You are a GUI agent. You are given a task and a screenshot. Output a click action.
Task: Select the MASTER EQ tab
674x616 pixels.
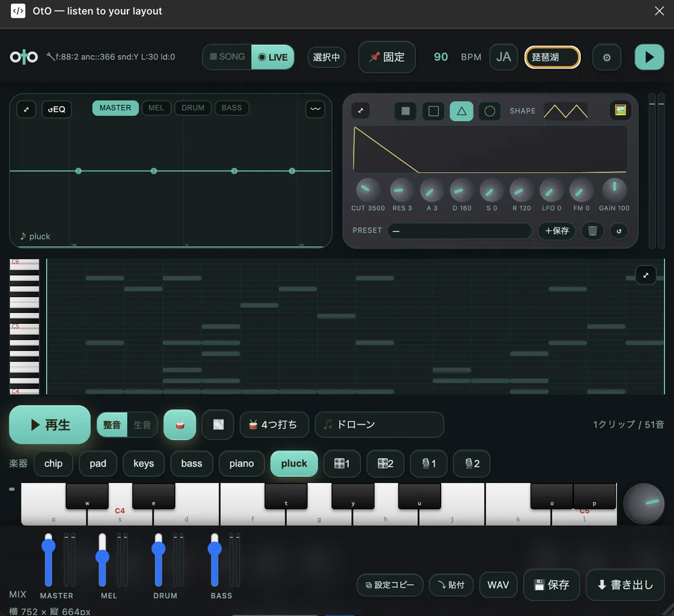coord(115,108)
